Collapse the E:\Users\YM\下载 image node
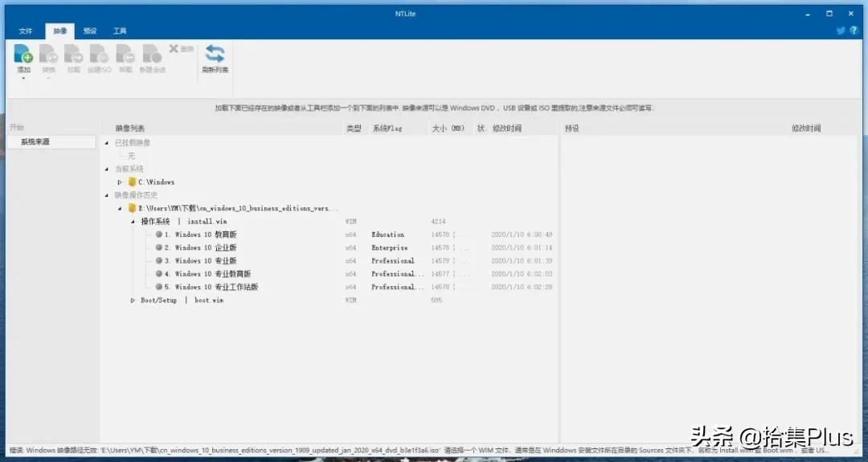 coord(120,209)
